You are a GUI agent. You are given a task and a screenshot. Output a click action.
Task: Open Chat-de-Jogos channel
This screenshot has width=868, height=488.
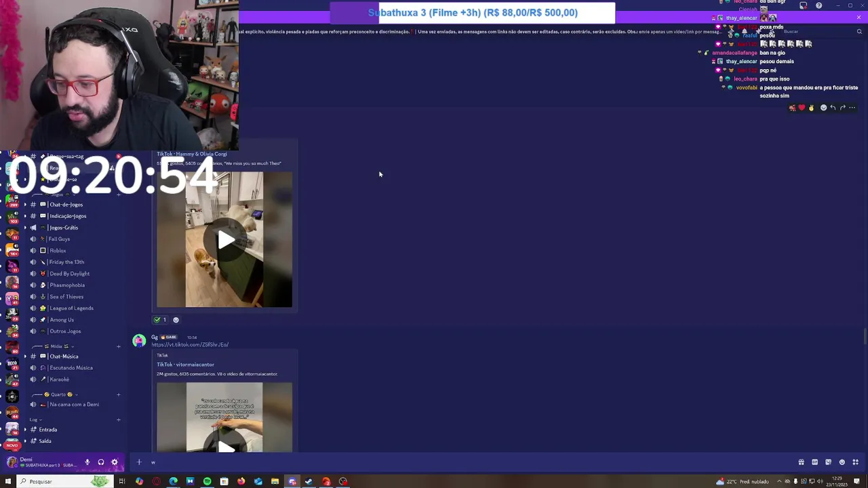(x=66, y=205)
